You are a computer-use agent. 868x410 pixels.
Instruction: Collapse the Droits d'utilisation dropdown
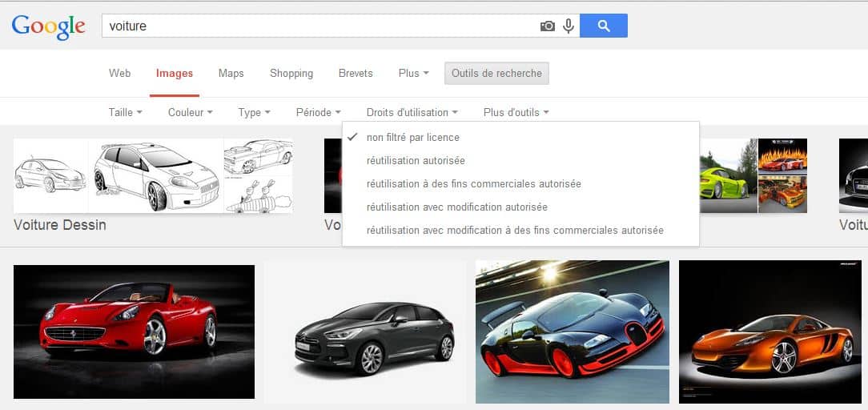pos(412,112)
